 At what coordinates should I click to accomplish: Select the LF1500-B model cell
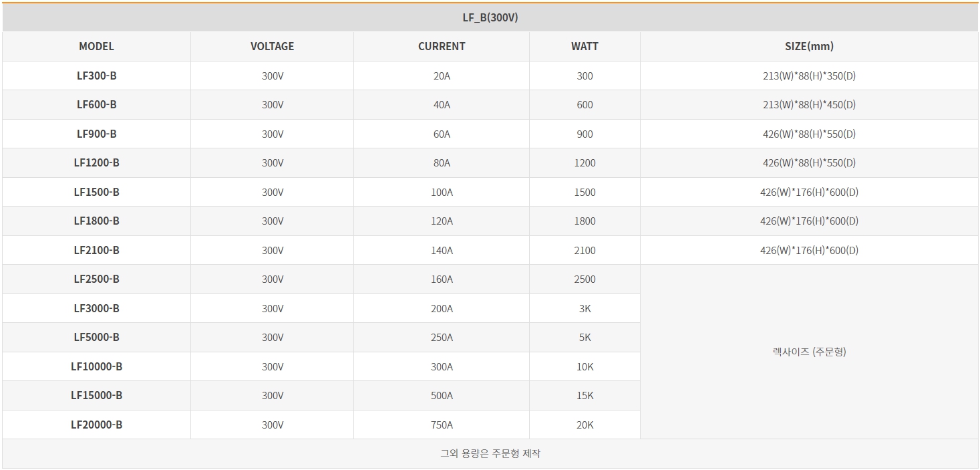(x=96, y=192)
